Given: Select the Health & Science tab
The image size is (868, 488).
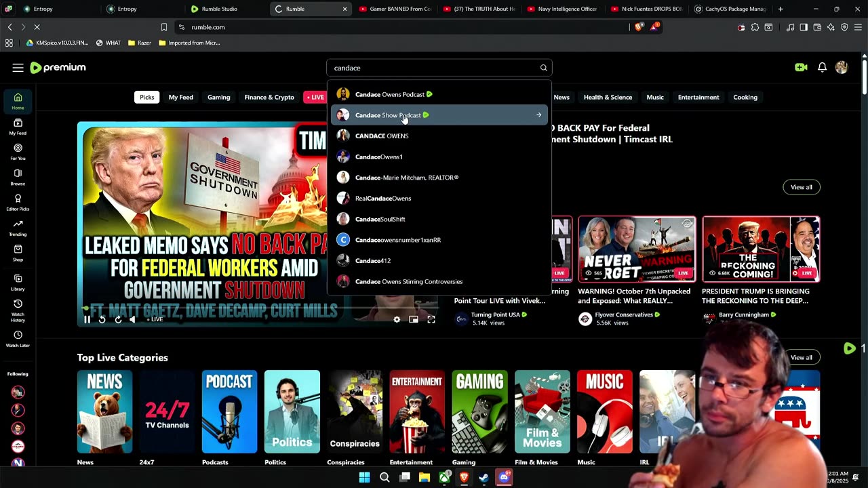Looking at the screenshot, I should coord(608,97).
